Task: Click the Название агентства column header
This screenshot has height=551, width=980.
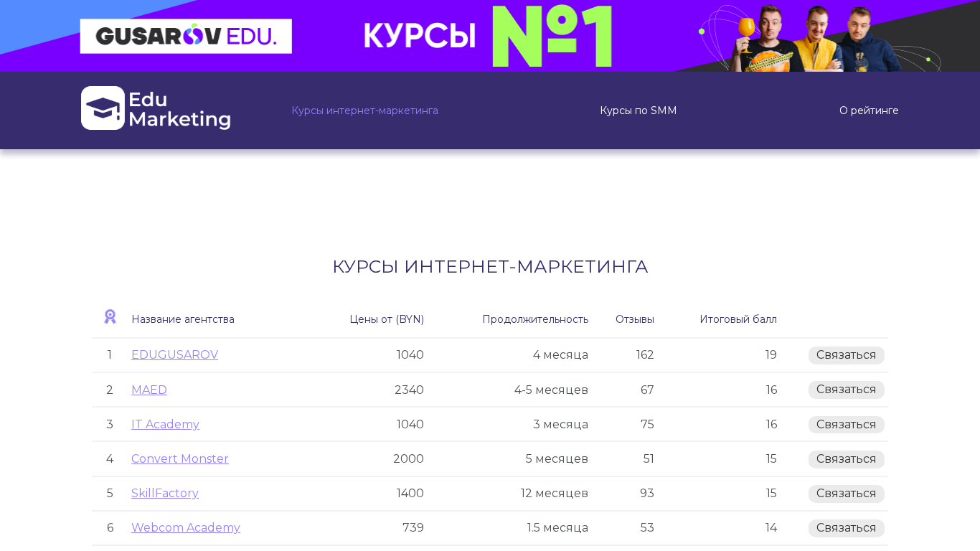Action: (x=183, y=319)
